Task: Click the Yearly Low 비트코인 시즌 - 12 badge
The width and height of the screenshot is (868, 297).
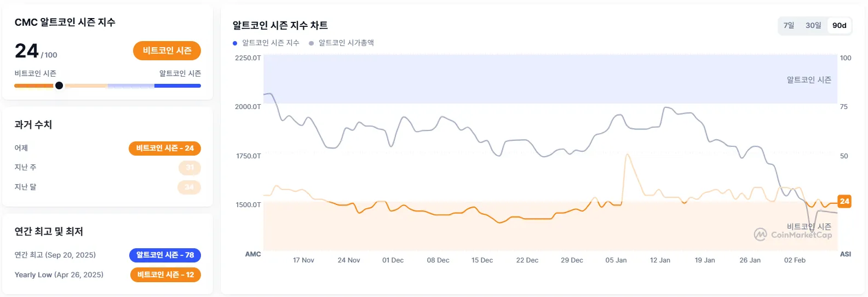Action: click(x=165, y=275)
